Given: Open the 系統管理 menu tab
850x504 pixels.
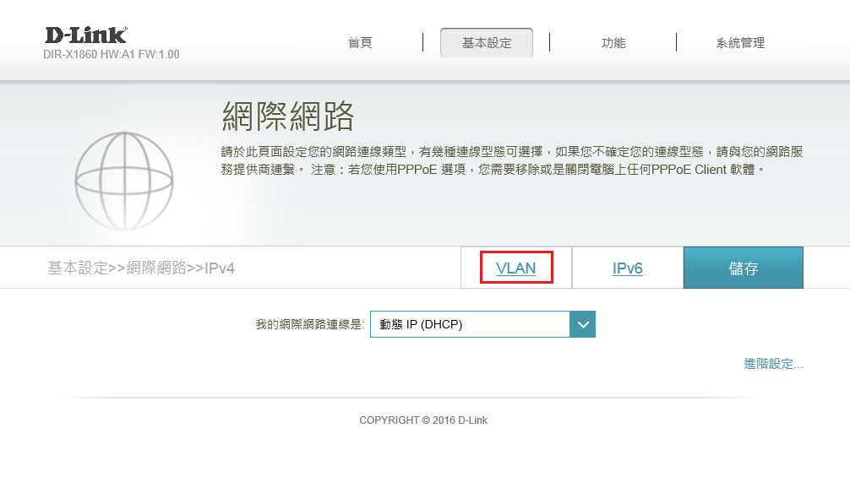Looking at the screenshot, I should coord(740,43).
